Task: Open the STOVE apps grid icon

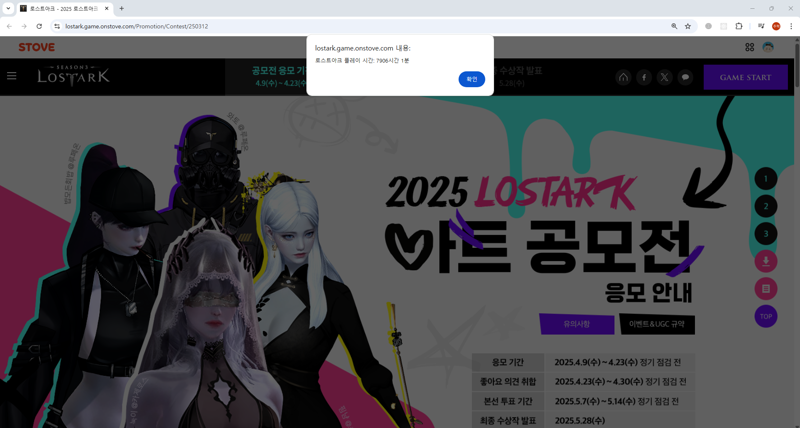Action: tap(749, 47)
